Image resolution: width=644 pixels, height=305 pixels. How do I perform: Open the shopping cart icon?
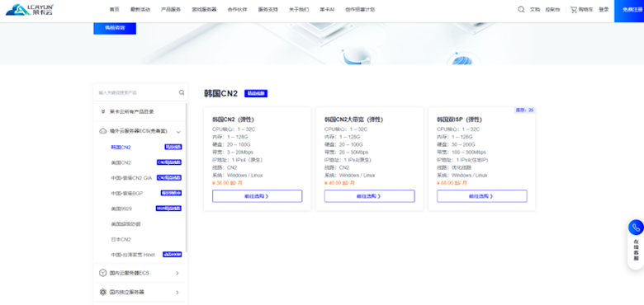tap(574, 9)
